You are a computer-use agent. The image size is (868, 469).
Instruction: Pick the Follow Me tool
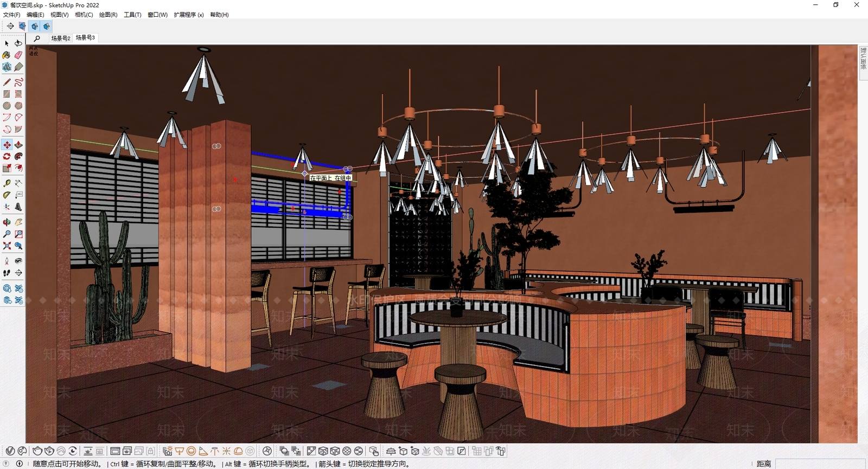(x=18, y=156)
